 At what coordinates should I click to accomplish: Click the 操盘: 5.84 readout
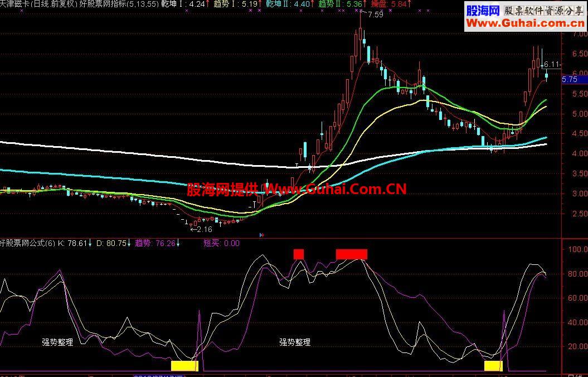coord(390,4)
